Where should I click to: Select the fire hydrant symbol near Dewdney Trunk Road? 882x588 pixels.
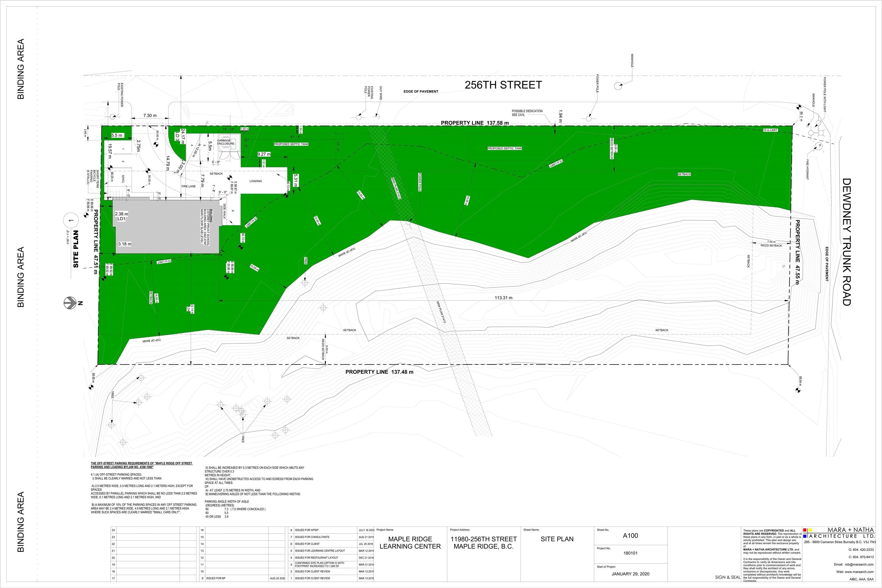(819, 146)
